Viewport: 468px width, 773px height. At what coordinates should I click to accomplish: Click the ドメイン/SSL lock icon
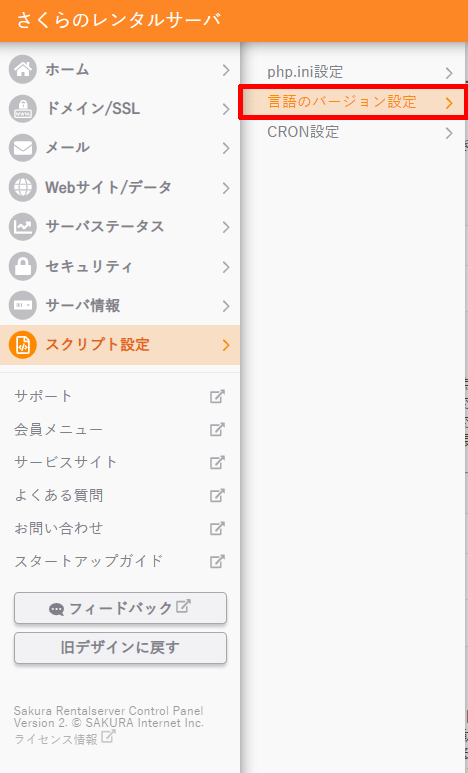[23, 109]
